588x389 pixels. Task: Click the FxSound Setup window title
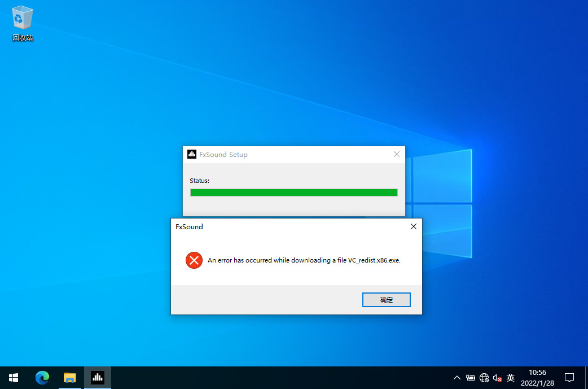[223, 155]
